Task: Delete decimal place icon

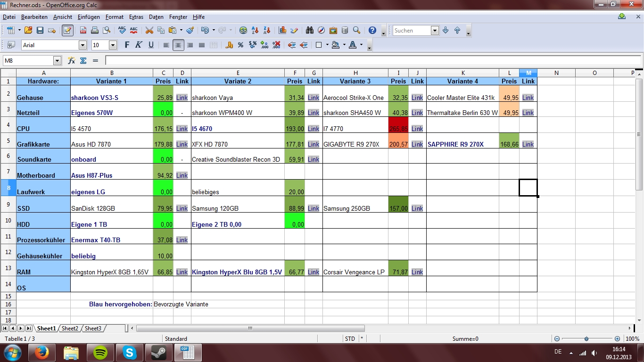Action: [276, 45]
